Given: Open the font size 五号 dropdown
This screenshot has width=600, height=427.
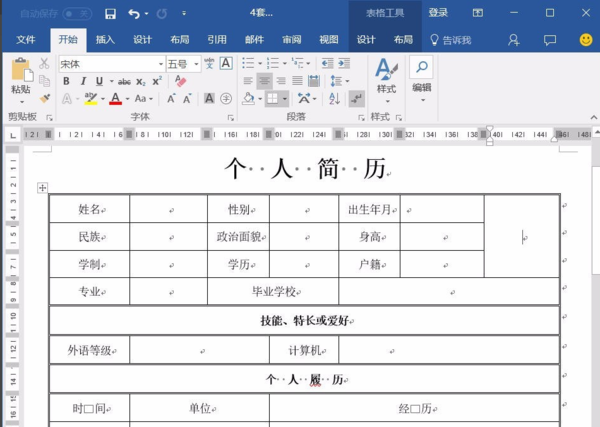Looking at the screenshot, I should click(x=196, y=64).
